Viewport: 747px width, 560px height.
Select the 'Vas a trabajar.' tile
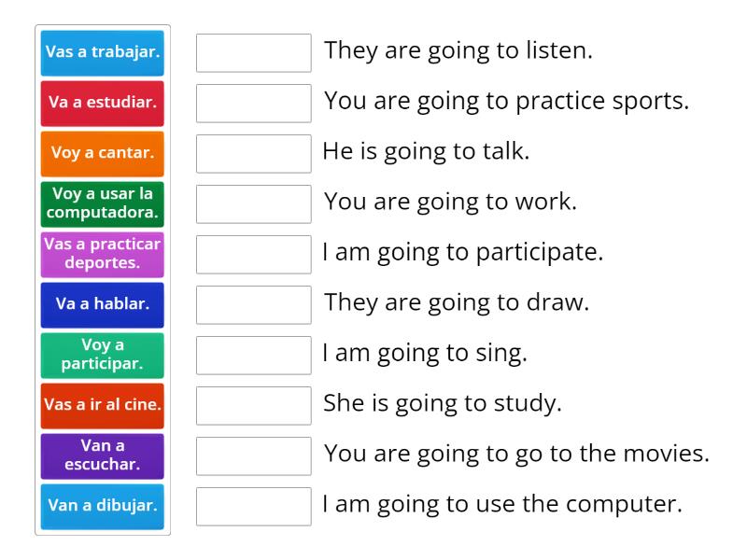[103, 53]
